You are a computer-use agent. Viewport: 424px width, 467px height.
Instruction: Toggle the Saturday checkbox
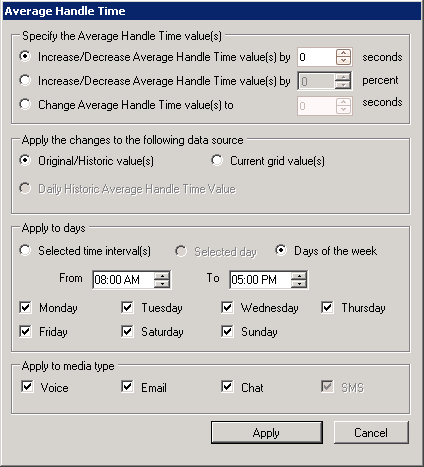tap(127, 331)
